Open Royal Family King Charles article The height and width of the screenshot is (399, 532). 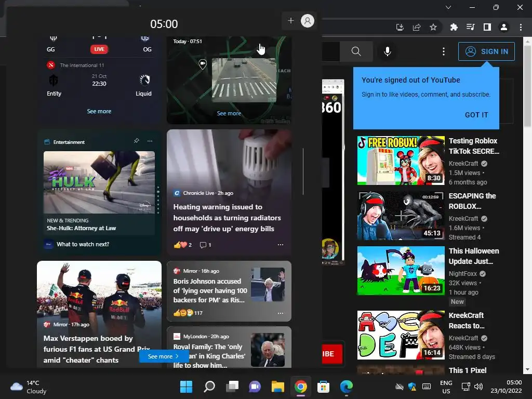pyautogui.click(x=229, y=348)
